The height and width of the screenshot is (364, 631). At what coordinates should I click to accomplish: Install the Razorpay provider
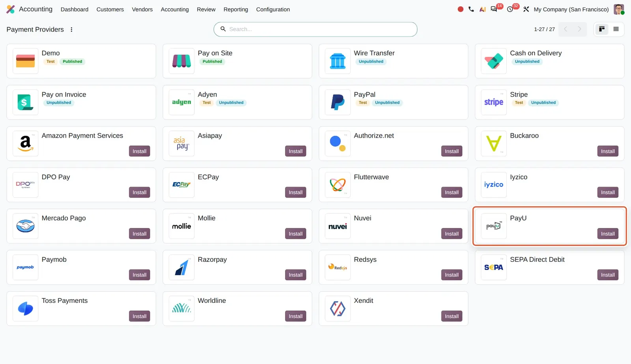pos(296,275)
